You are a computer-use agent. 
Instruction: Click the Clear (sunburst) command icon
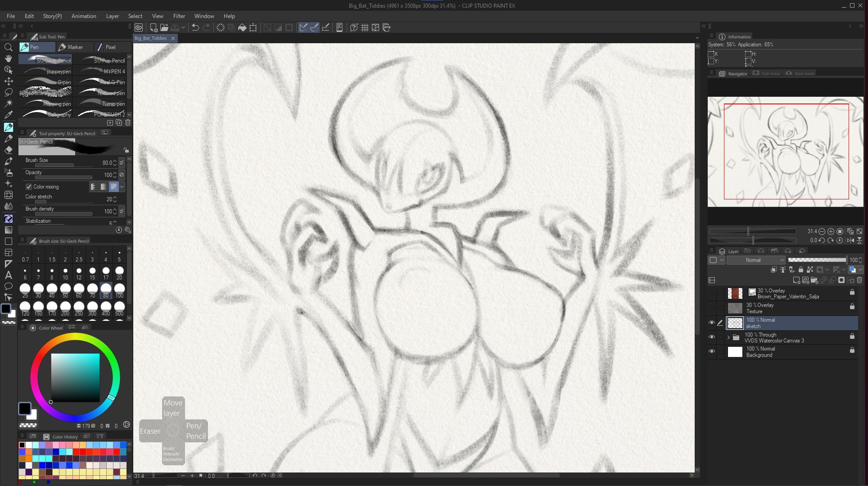[x=221, y=27]
